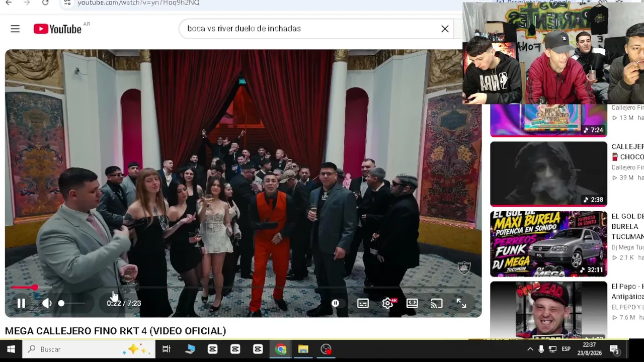Go forward in the Chrome browser
This screenshot has width=644, height=362.
27,3
